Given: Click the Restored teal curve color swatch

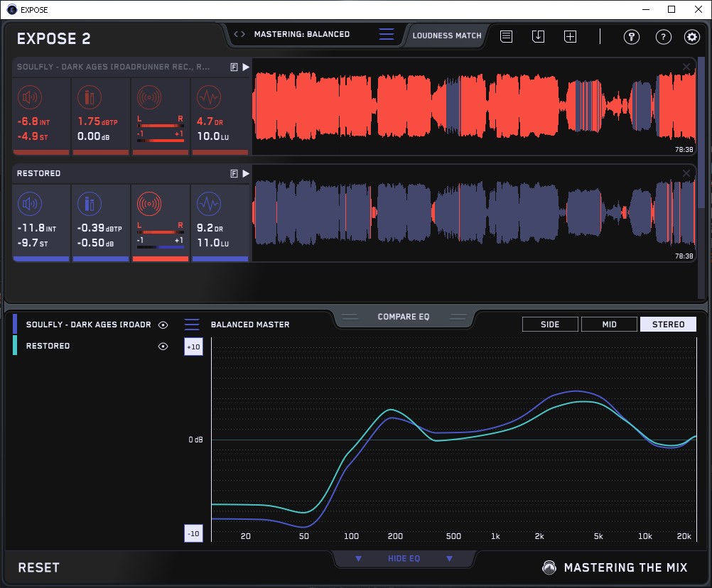Looking at the screenshot, I should 15,345.
